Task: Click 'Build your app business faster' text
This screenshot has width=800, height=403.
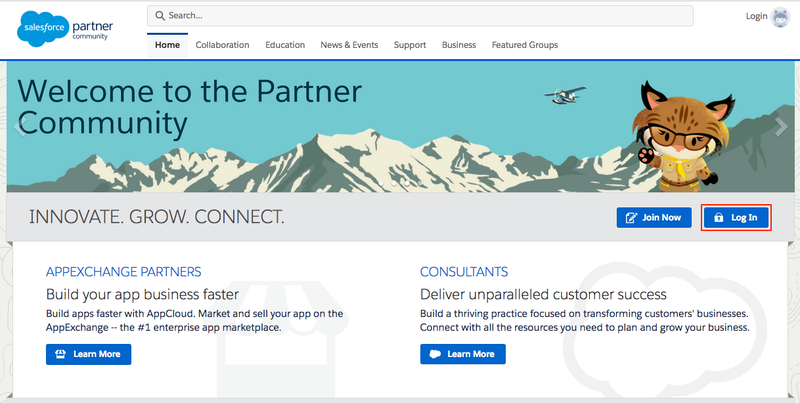Action: [142, 294]
